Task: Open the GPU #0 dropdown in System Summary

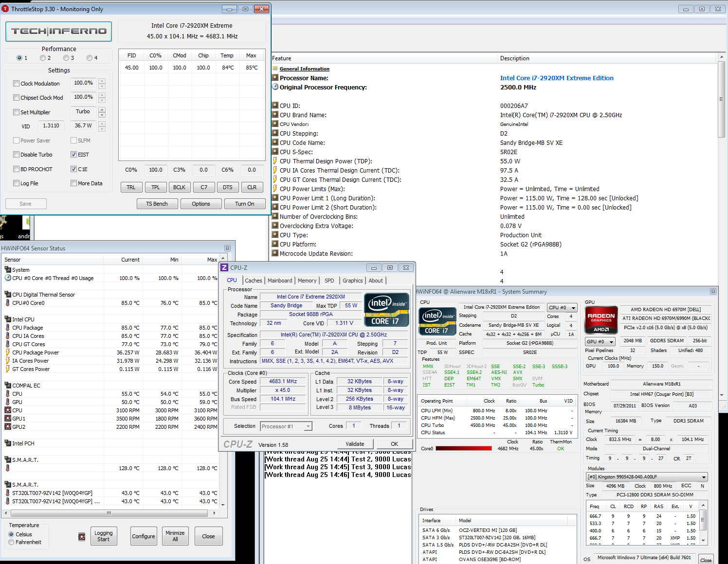Action: coord(600,342)
